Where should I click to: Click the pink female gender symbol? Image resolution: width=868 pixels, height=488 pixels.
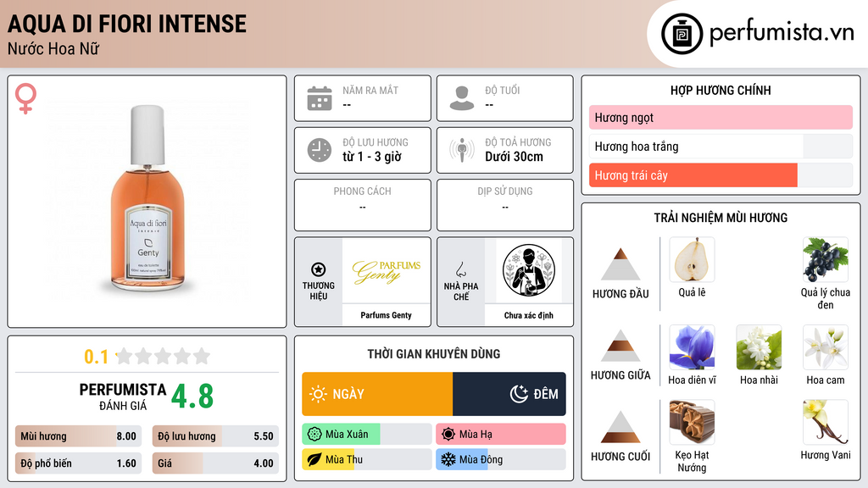pyautogui.click(x=25, y=98)
